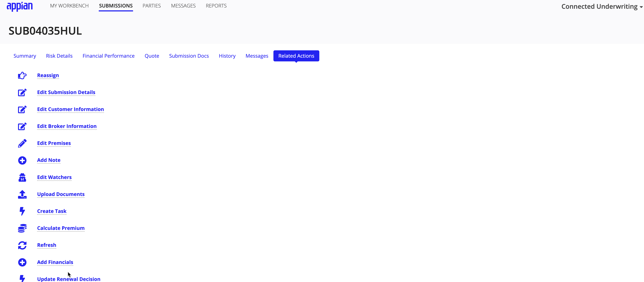Image resolution: width=644 pixels, height=282 pixels.
Task: Select the Related Actions tab
Action: click(296, 56)
